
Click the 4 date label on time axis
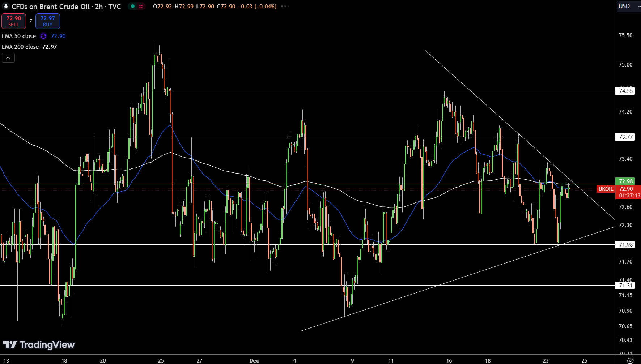(x=294, y=360)
